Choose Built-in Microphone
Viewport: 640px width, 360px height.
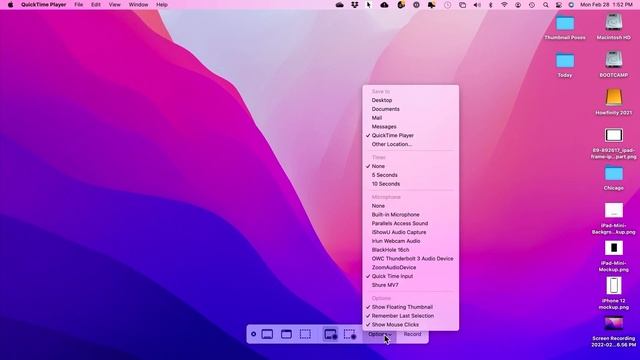click(x=411, y=214)
